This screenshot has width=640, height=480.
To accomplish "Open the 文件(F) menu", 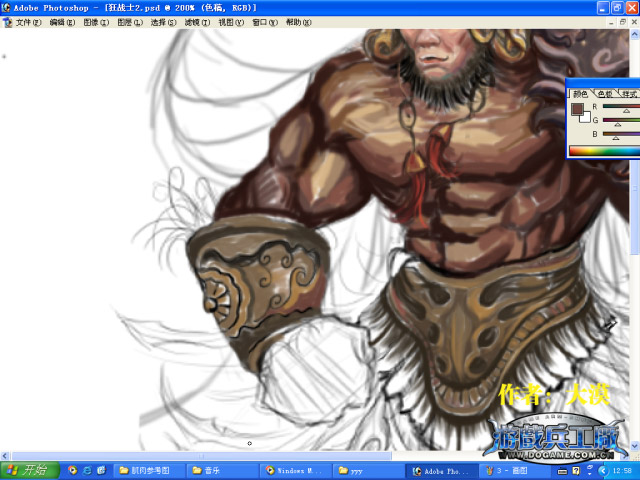I will (29, 22).
